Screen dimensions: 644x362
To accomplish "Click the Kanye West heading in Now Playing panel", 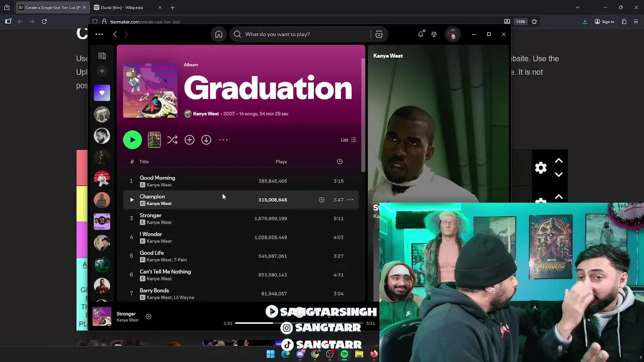I will tap(388, 56).
